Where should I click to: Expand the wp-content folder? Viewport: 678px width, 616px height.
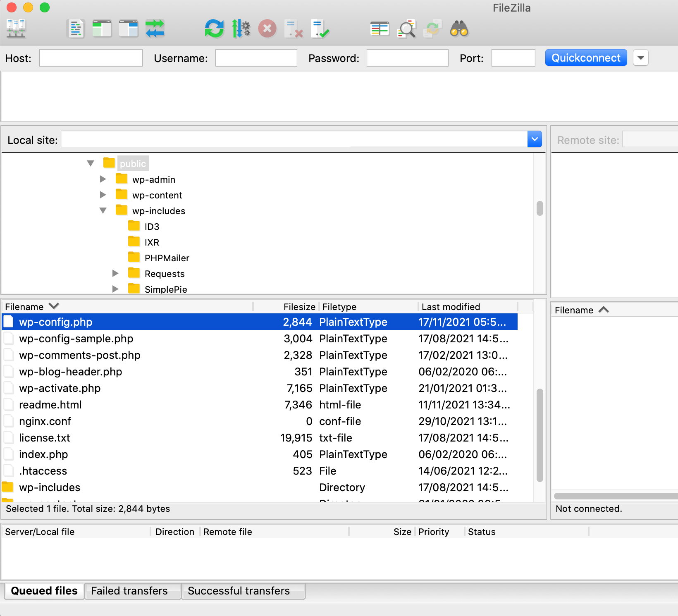click(103, 195)
